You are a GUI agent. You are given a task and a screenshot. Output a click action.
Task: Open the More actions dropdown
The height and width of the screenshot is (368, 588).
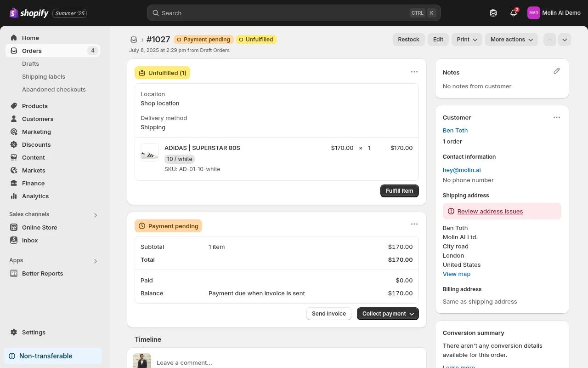pos(511,40)
